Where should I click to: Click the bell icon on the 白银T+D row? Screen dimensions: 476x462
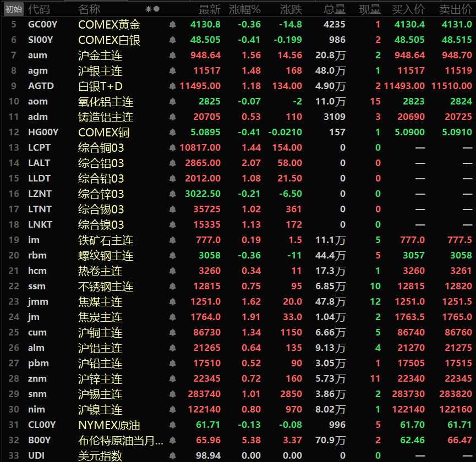tap(172, 86)
